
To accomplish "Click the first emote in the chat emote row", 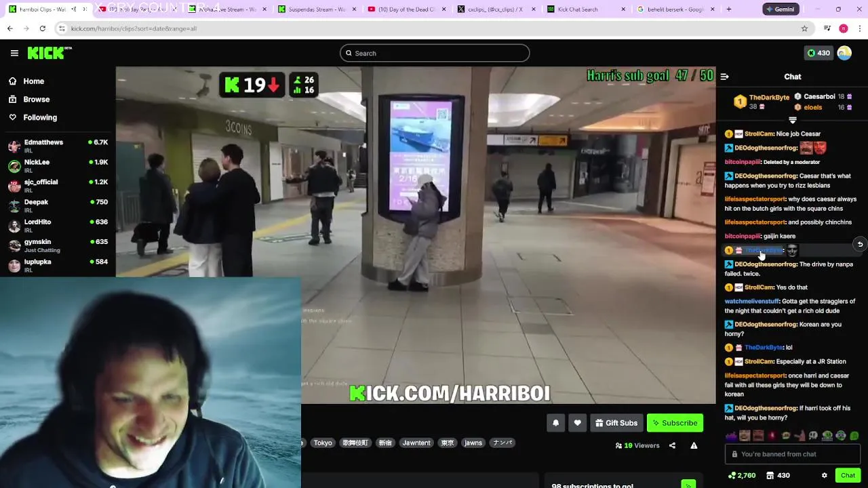I will tap(730, 436).
